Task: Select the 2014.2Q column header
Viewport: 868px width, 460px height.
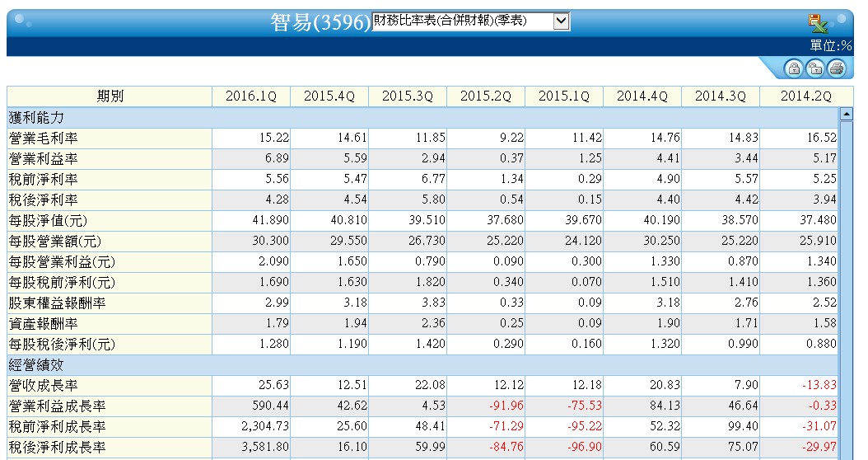Action: (806, 96)
